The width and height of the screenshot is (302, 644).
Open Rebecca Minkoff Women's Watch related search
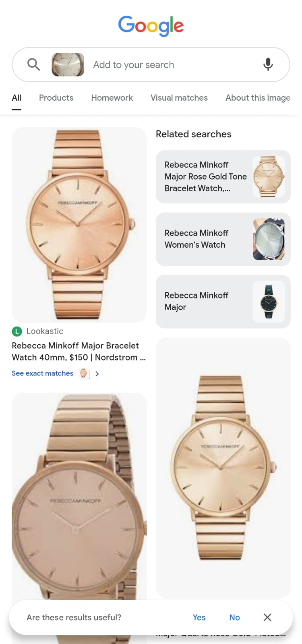[x=223, y=239]
